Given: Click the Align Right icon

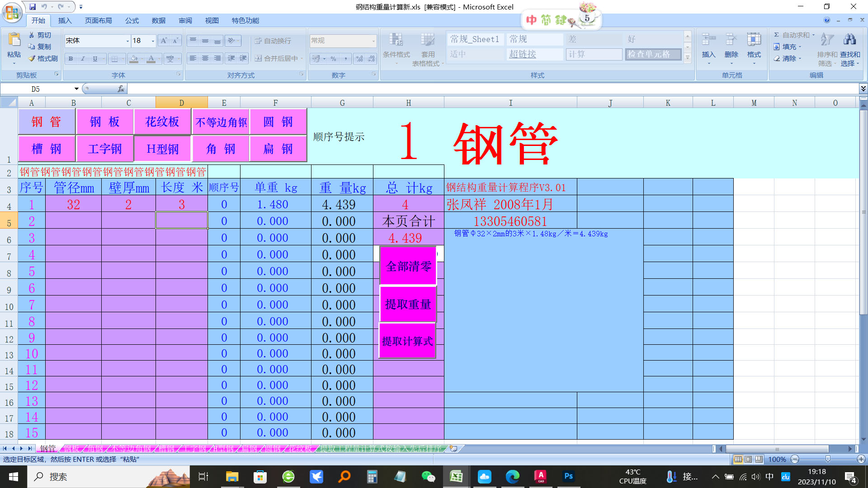Looking at the screenshot, I should coord(217,58).
